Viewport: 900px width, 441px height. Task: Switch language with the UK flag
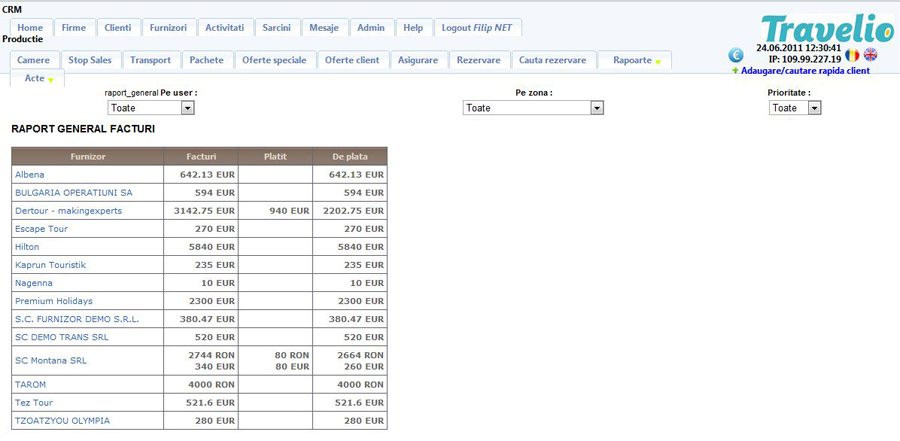tap(871, 55)
